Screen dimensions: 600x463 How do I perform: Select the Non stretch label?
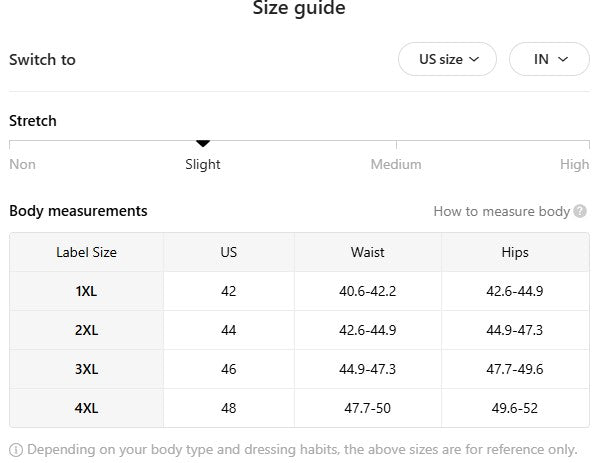[x=22, y=164]
